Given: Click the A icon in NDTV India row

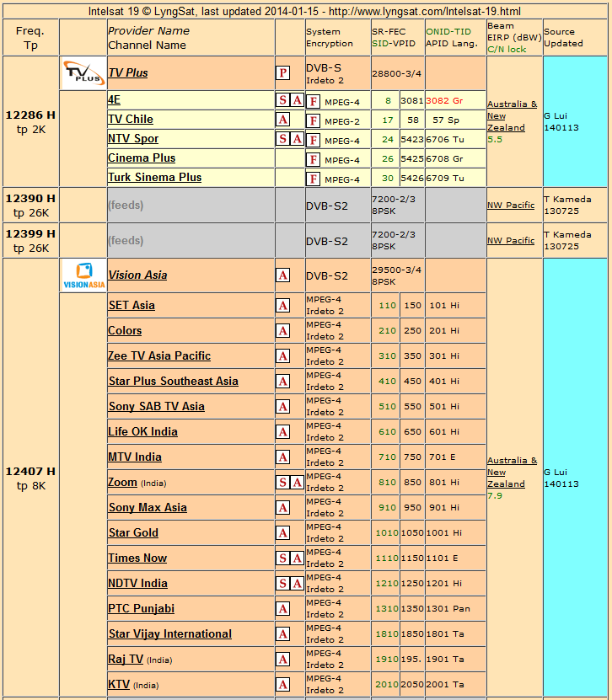Looking at the screenshot, I should coord(298,584).
